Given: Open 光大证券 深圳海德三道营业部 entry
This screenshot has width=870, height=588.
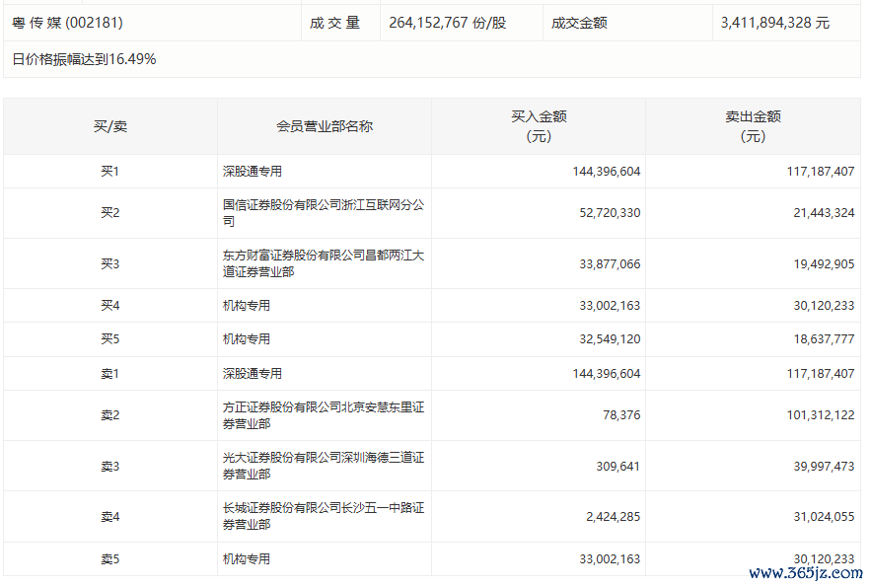Looking at the screenshot, I should [324, 466].
